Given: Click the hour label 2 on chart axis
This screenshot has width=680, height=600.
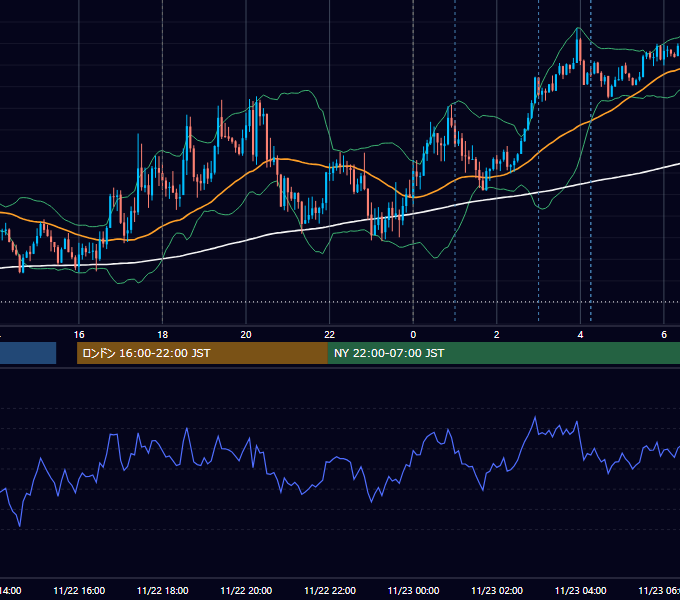Looking at the screenshot, I should click(497, 335).
